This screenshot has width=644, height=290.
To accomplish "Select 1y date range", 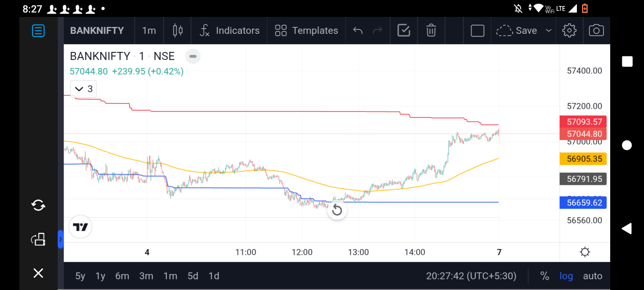I will 100,276.
